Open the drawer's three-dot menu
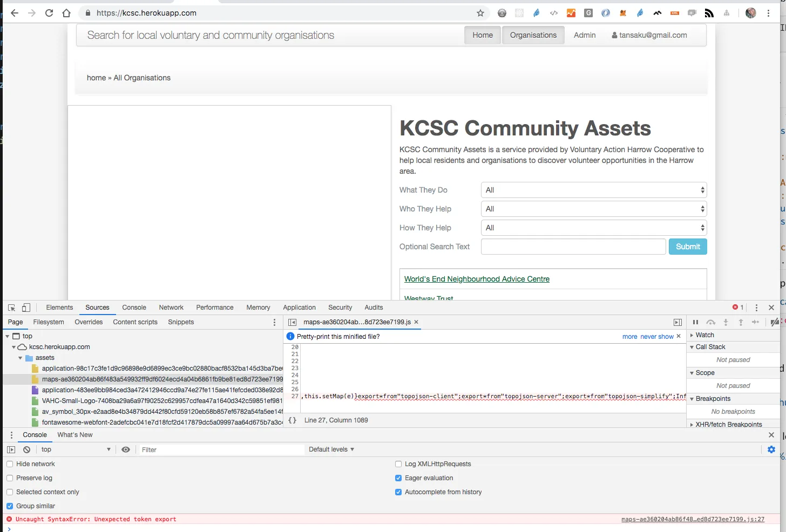The width and height of the screenshot is (786, 532). pos(11,435)
